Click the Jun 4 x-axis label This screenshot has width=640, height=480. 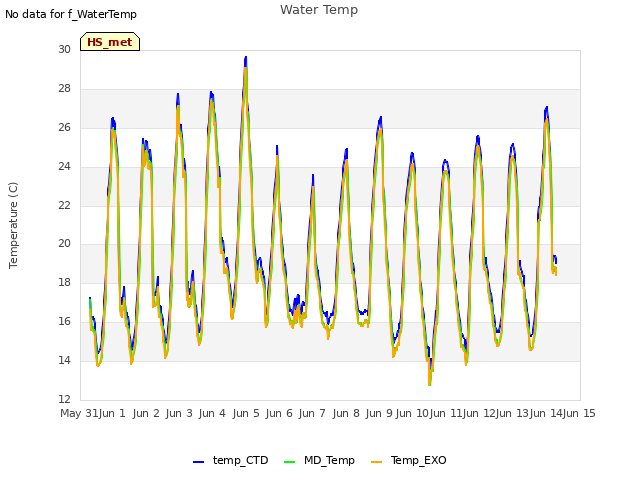point(212,413)
